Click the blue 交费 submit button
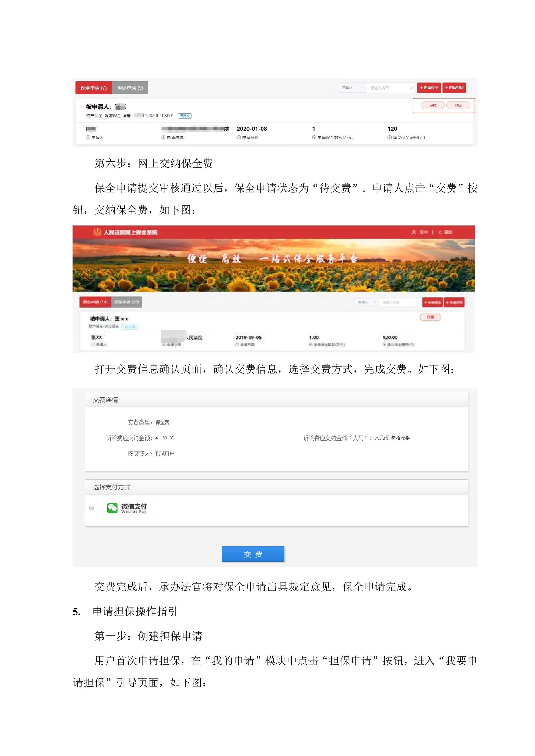This screenshot has height=756, width=535. pos(253,554)
